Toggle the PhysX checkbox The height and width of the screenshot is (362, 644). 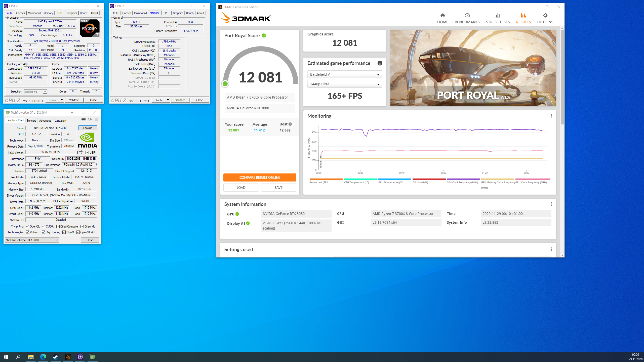tap(64, 232)
